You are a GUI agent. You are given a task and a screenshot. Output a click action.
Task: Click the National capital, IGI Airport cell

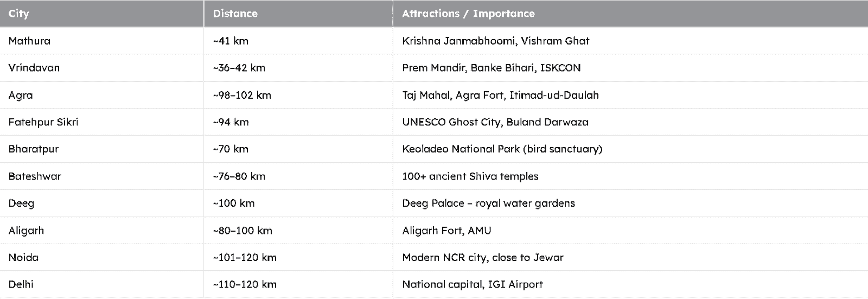click(630, 284)
